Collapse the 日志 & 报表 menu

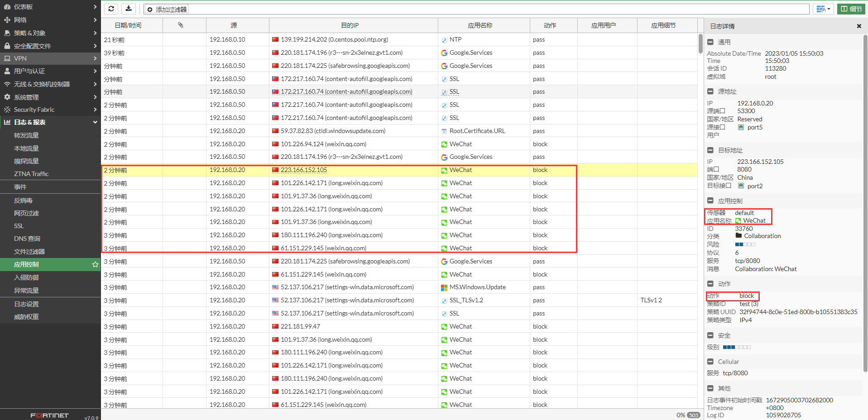(x=95, y=122)
